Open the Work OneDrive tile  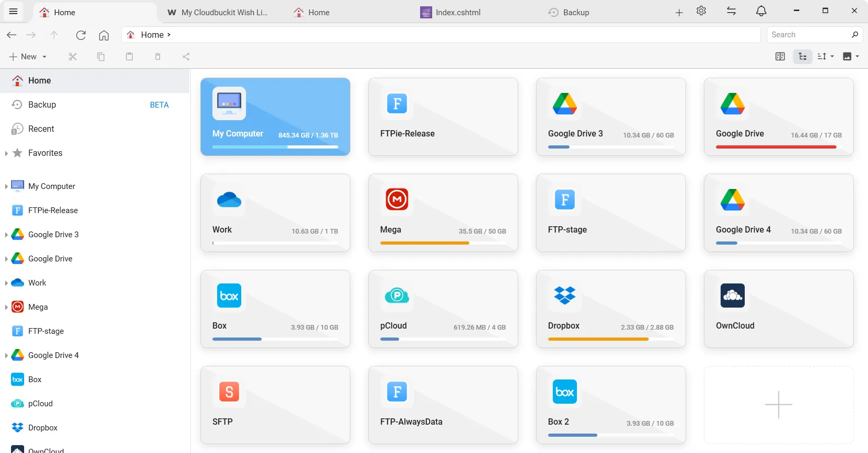point(275,213)
